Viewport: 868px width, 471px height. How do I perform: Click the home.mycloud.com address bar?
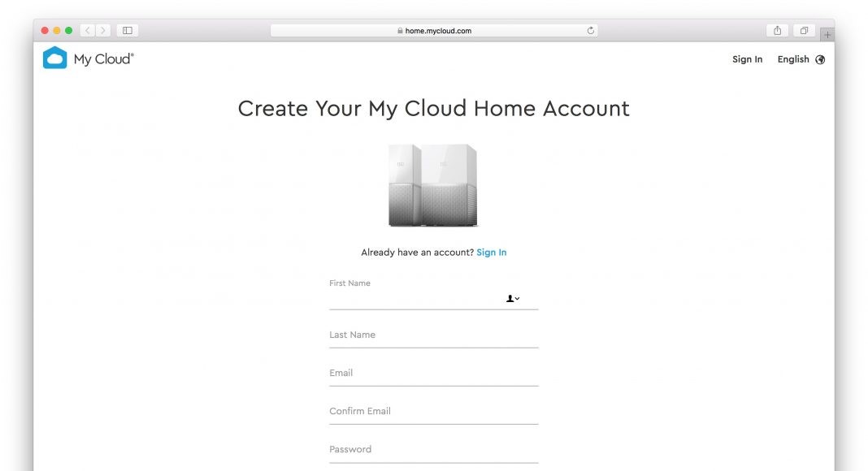[434, 30]
